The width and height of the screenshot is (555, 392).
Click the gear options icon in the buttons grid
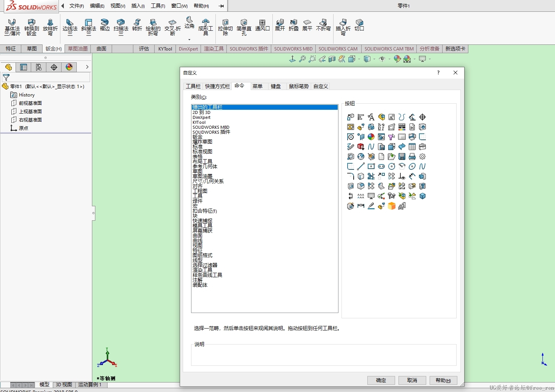point(422,156)
